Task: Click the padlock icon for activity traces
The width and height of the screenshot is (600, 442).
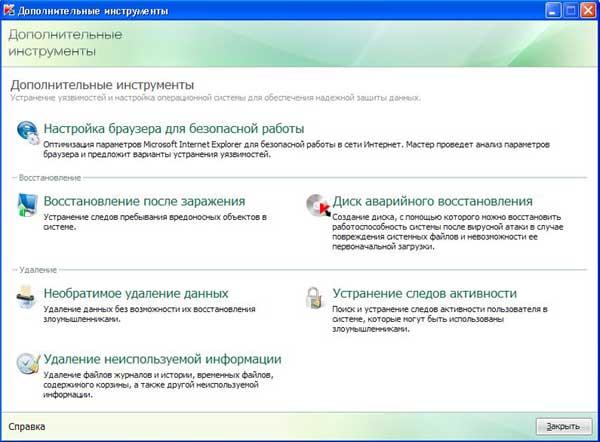Action: pos(315,298)
